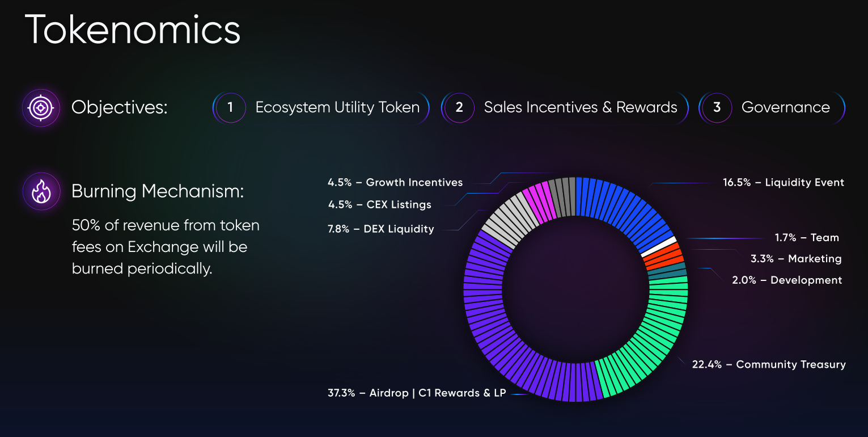Click the "16.5% – Liquidity Event" label

pyautogui.click(x=784, y=182)
